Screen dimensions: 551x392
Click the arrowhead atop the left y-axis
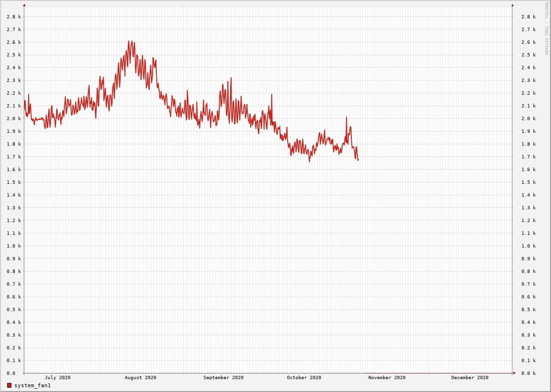pos(24,5)
